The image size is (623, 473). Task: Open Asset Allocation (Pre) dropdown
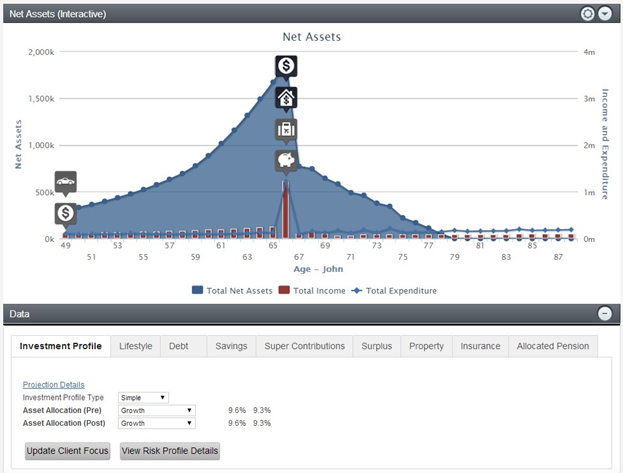click(x=157, y=410)
